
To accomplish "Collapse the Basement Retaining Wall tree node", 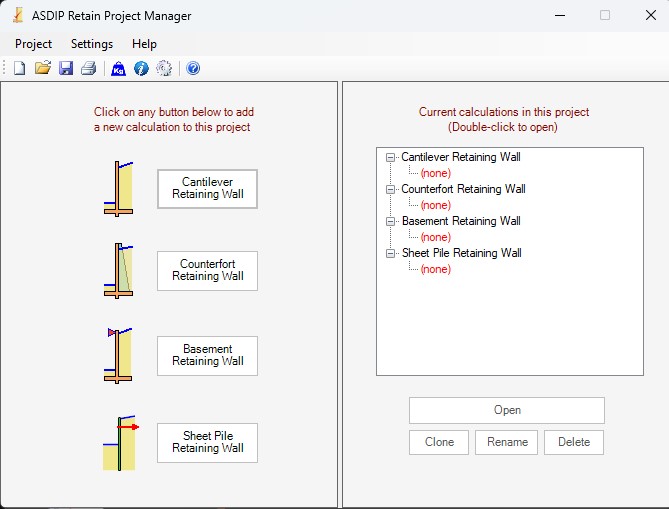I will click(x=390, y=221).
